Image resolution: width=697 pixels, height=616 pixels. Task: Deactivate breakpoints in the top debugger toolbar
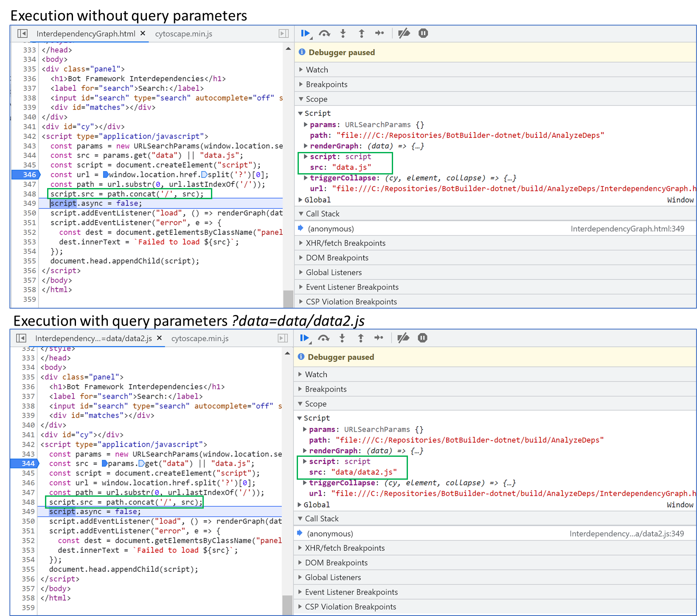click(x=404, y=34)
